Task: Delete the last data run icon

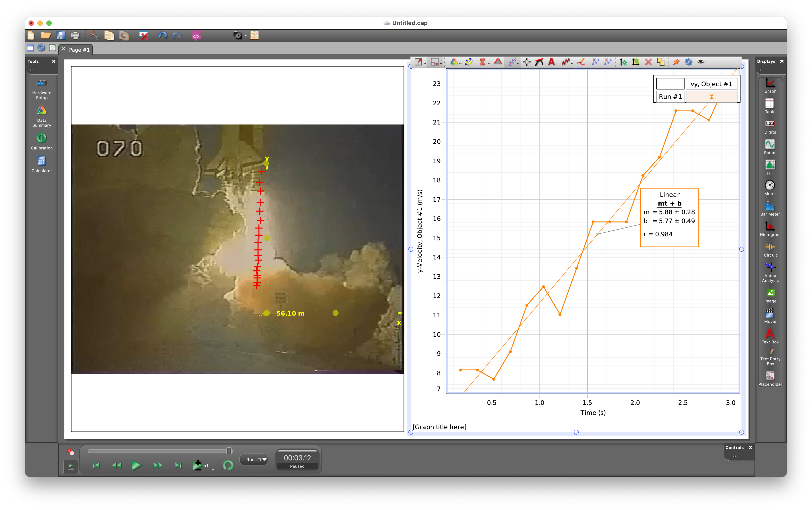Action: click(143, 35)
